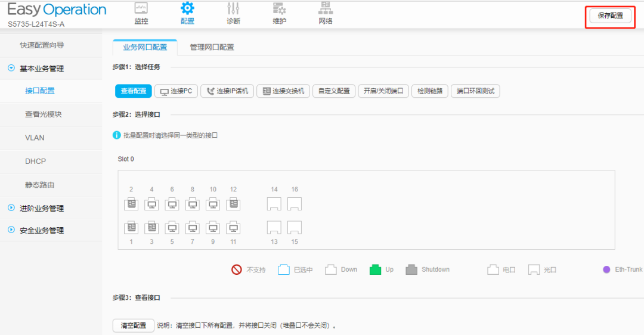Click the 不支持 legend icon
The height and width of the screenshot is (335, 644).
point(237,269)
